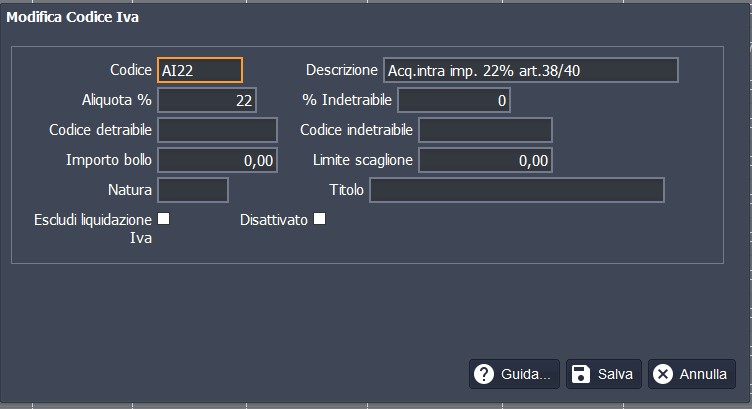The width and height of the screenshot is (752, 409).
Task: Focus the Codice field containing AI22
Action: click(200, 70)
